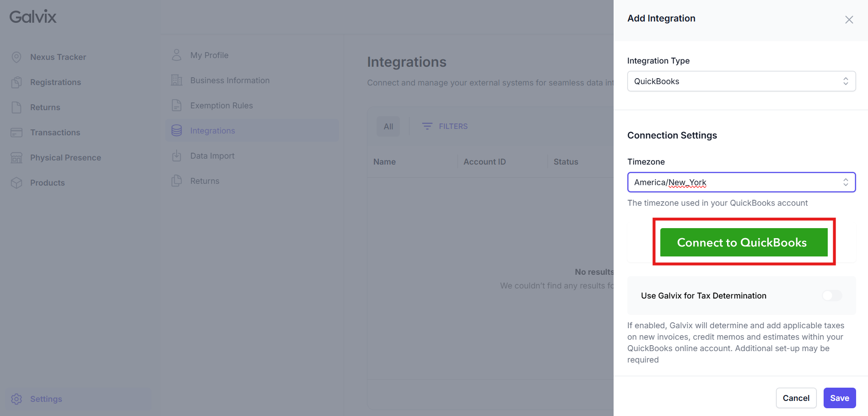Image resolution: width=868 pixels, height=416 pixels.
Task: Click the Connect to QuickBooks button
Action: tap(744, 242)
